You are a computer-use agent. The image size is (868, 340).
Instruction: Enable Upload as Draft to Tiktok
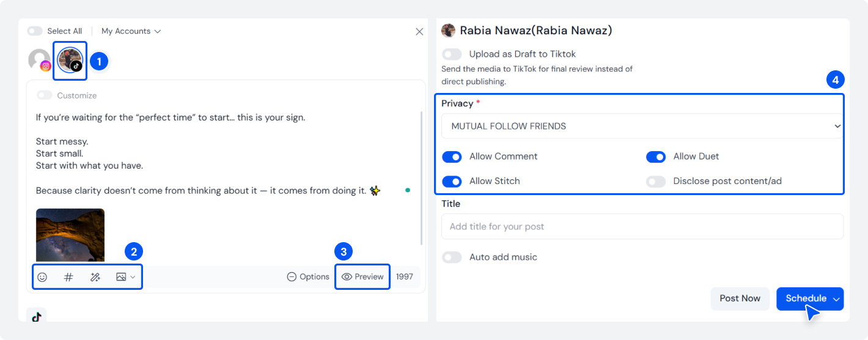click(x=452, y=54)
